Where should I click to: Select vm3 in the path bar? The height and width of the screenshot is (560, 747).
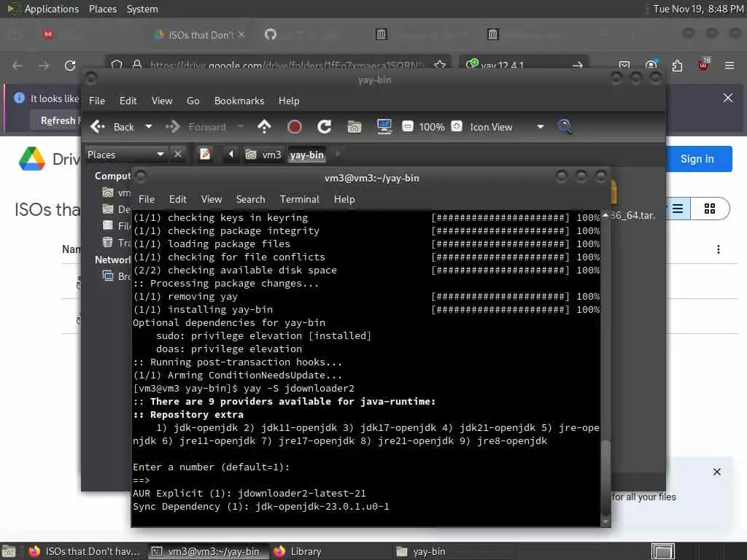(x=264, y=155)
